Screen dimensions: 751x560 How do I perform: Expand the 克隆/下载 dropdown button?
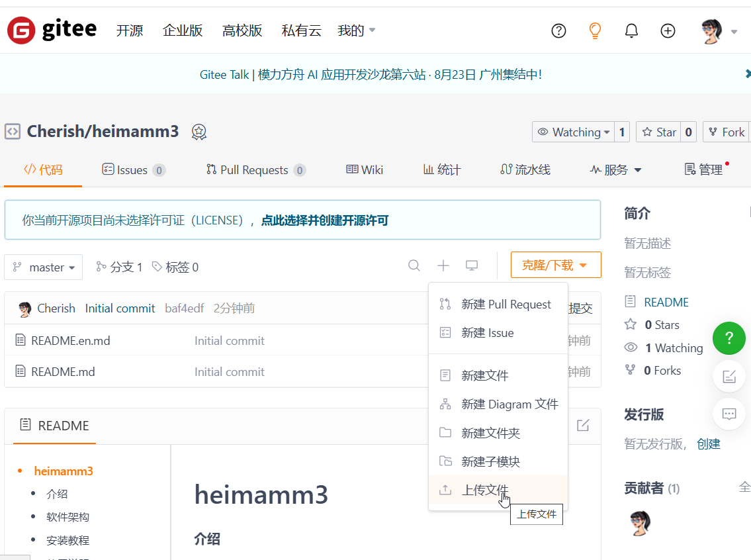pos(556,265)
